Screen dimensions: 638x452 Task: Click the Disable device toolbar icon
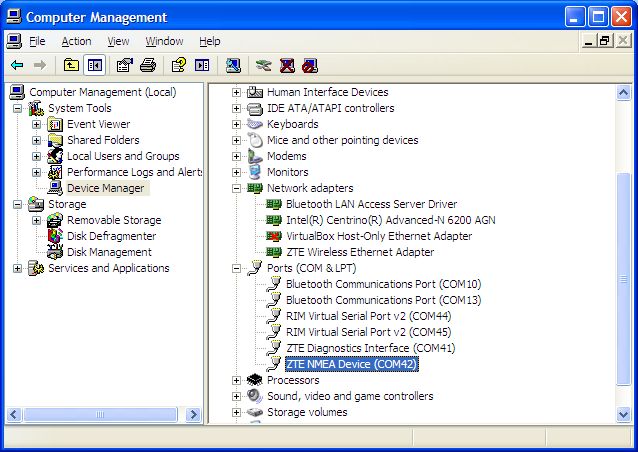[x=311, y=65]
